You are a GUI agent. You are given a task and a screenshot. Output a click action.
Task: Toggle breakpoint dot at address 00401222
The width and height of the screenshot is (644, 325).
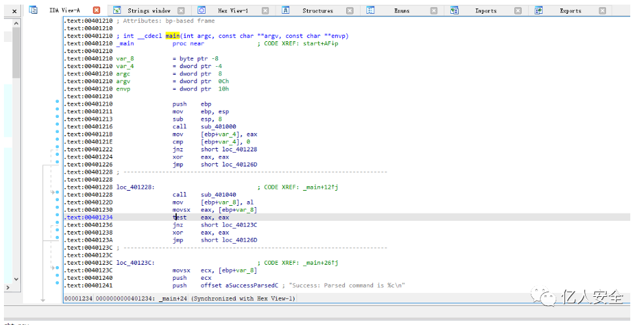[57, 147]
